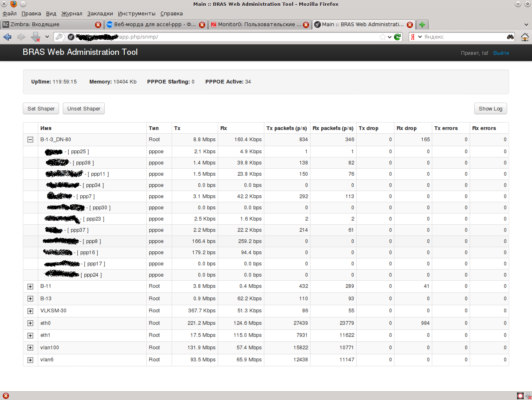This screenshot has height=400, width=532.
Task: Open the Инструменты menu
Action: (136, 14)
